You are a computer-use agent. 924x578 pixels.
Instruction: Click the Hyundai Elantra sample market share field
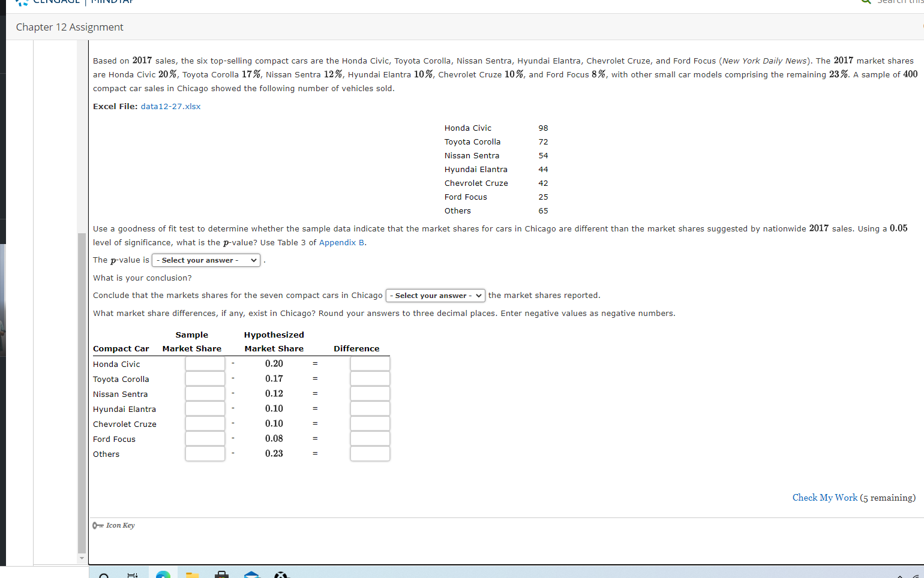[205, 408]
